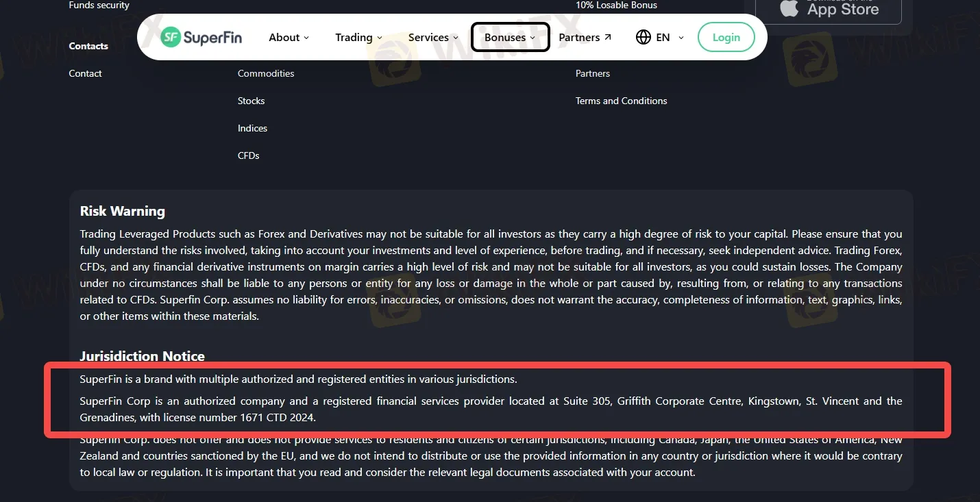Screen dimensions: 980x502
Task: Click the paragraph starting "Trading Leveraged Products such as Forex"
Action: tap(491, 275)
